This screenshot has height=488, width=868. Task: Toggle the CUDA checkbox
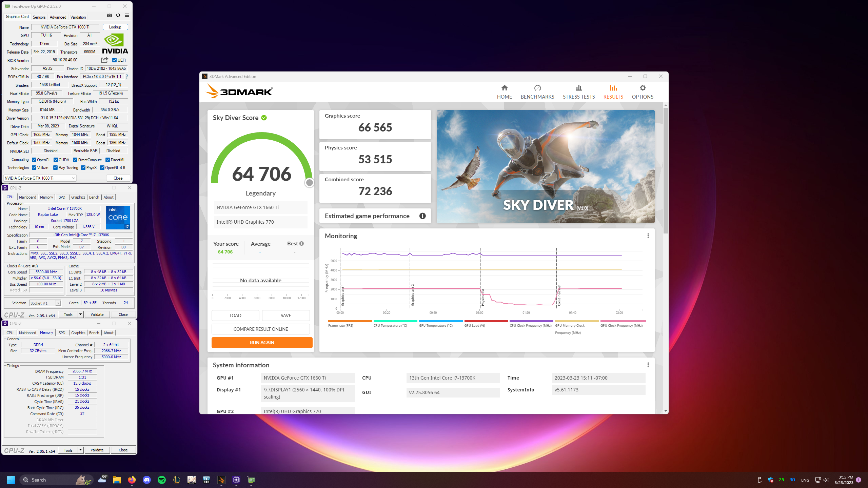coord(56,160)
